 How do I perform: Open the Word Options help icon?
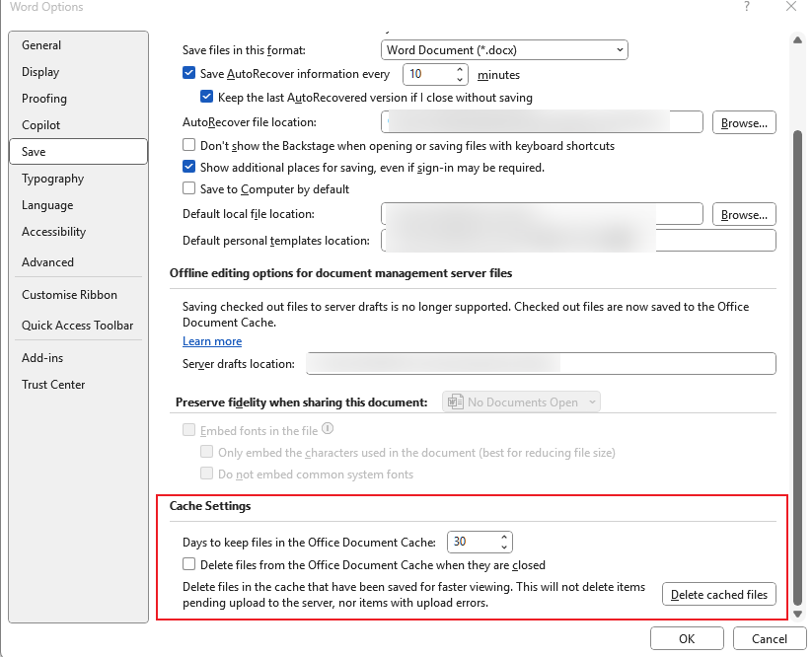747,8
